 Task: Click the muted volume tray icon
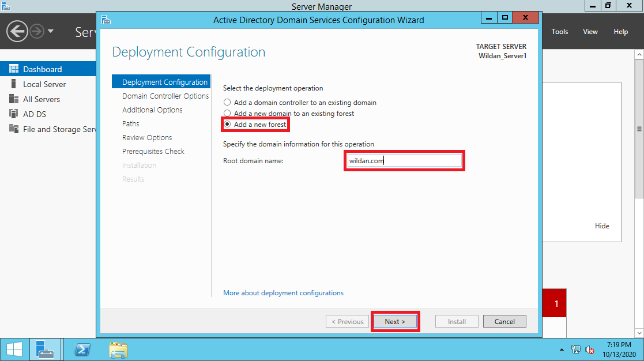click(590, 350)
